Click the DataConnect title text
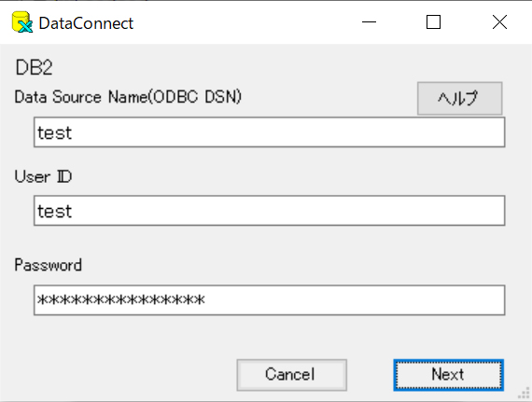 tap(86, 23)
